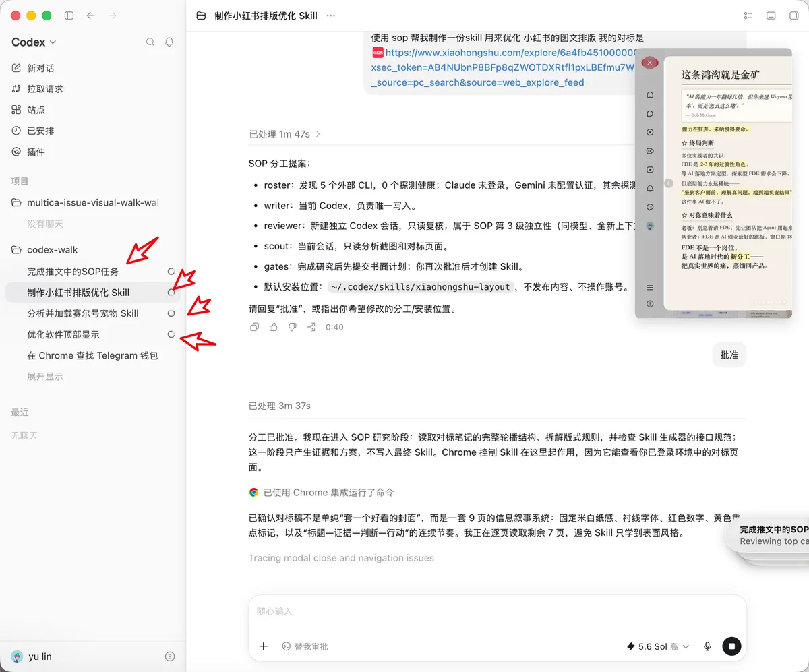Close the image preview with red X
The width and height of the screenshot is (809, 672).
pos(649,63)
